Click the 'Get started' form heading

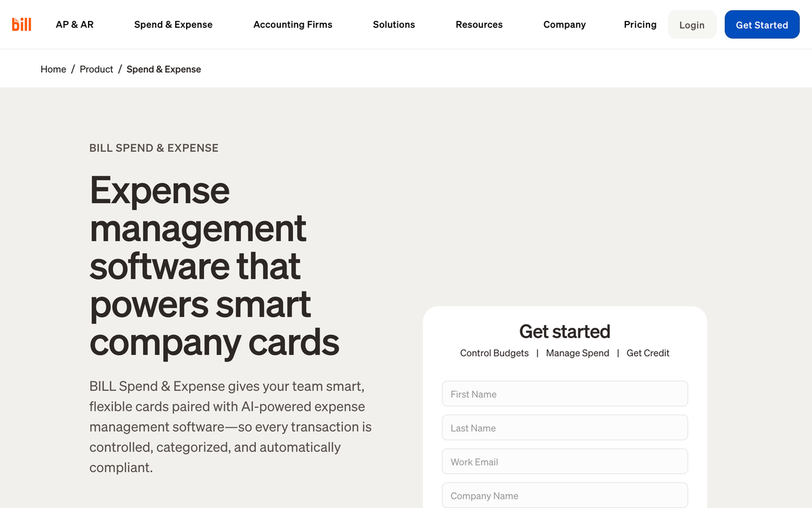(565, 331)
